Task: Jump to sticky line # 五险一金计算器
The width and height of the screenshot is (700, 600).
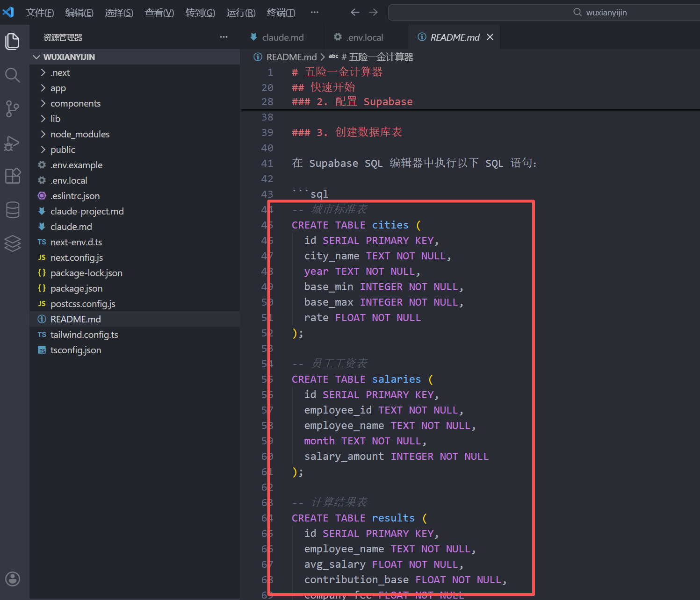Action: pos(337,72)
